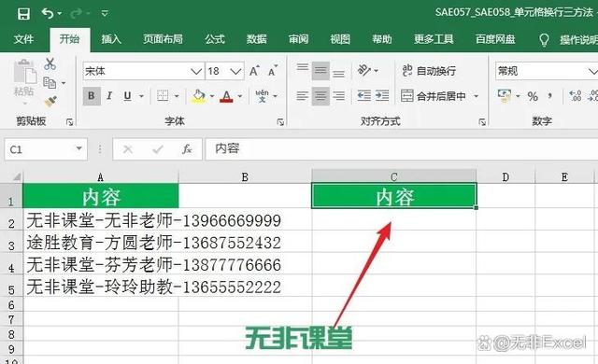Image resolution: width=598 pixels, height=364 pixels.
Task: Toggle 自动换行 wrap text
Action: pos(429,71)
